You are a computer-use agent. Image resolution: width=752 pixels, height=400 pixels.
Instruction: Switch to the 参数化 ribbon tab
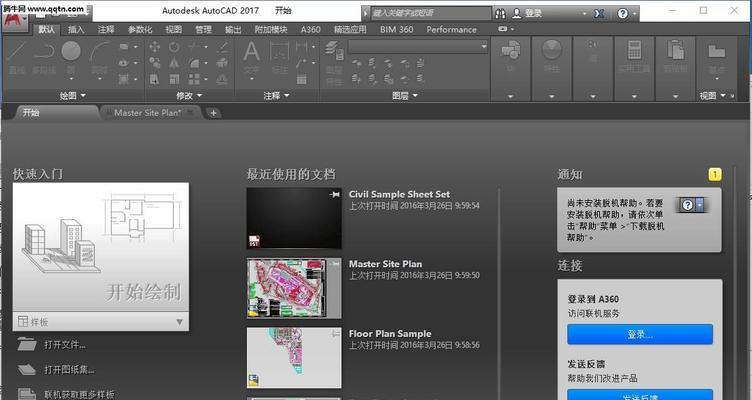tap(140, 29)
